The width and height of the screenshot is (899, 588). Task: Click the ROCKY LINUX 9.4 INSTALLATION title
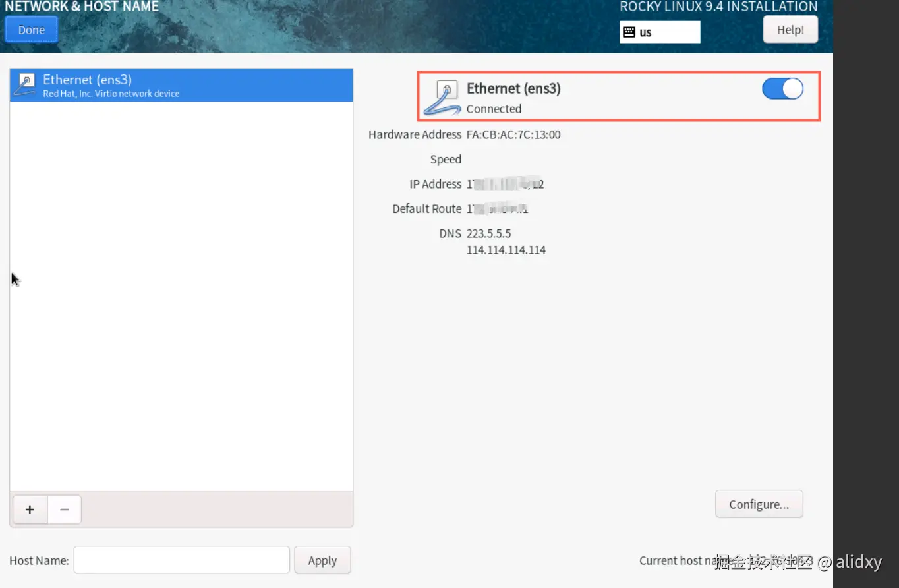click(718, 7)
